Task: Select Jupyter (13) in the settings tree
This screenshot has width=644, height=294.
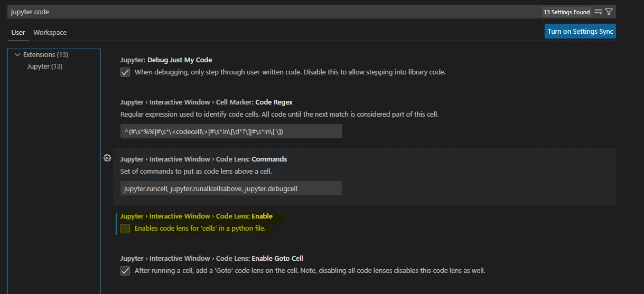Action: point(45,67)
